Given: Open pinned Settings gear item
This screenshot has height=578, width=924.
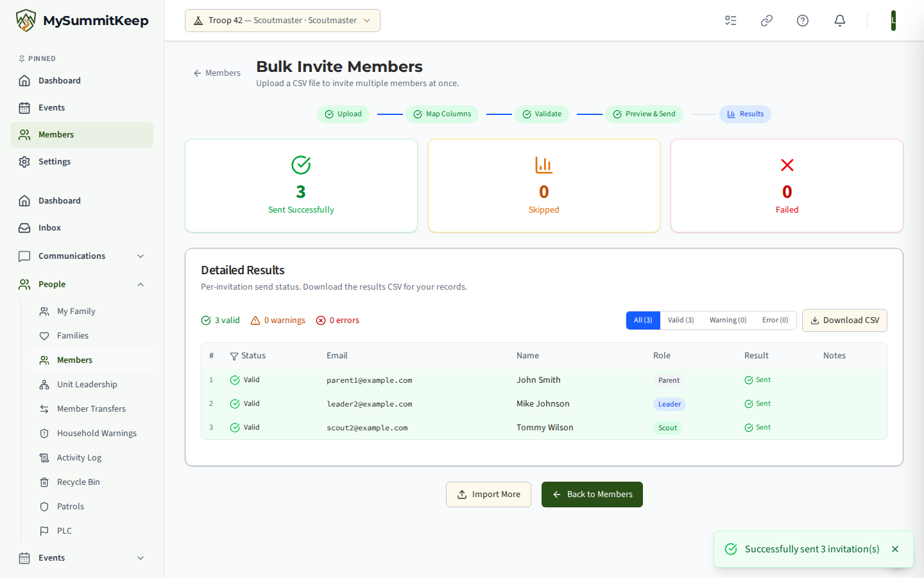Looking at the screenshot, I should [81, 162].
